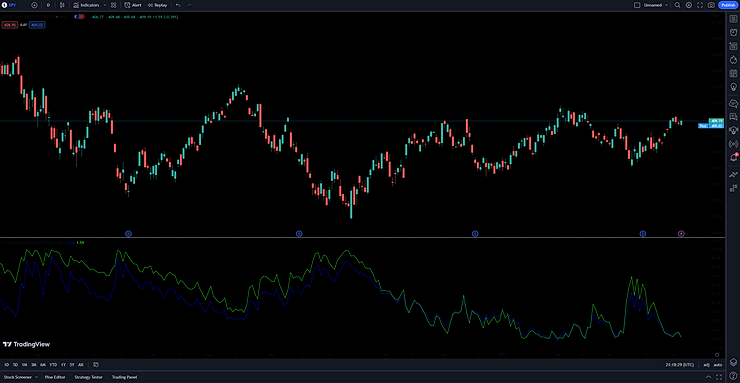Redo the last chart action

click(189, 5)
